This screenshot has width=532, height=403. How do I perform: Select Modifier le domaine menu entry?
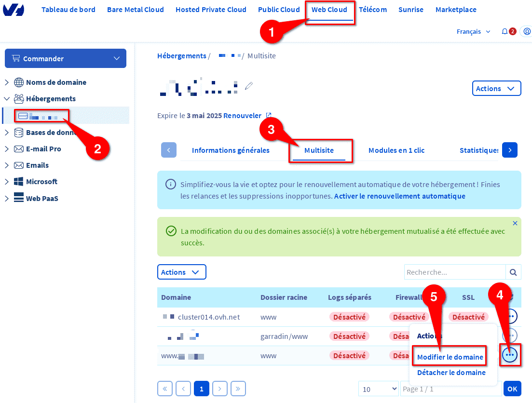450,357
